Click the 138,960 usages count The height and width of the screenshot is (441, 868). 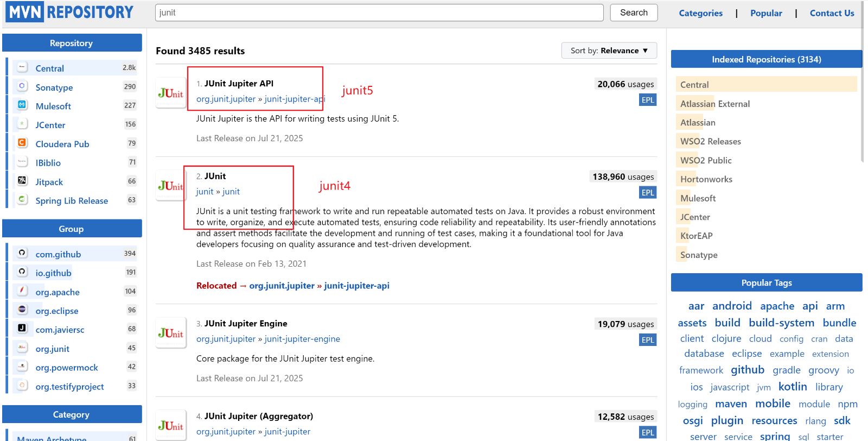point(623,177)
